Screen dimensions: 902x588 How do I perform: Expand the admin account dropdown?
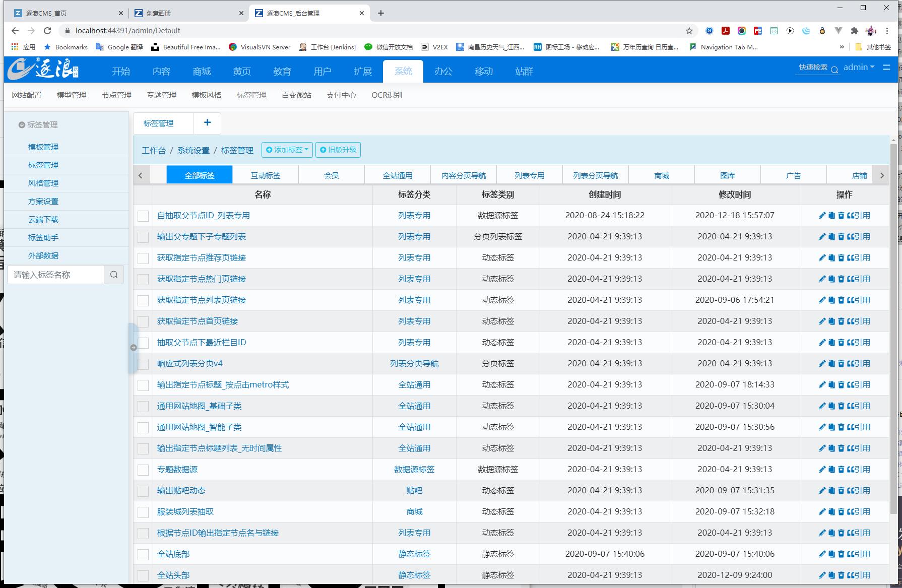point(859,67)
